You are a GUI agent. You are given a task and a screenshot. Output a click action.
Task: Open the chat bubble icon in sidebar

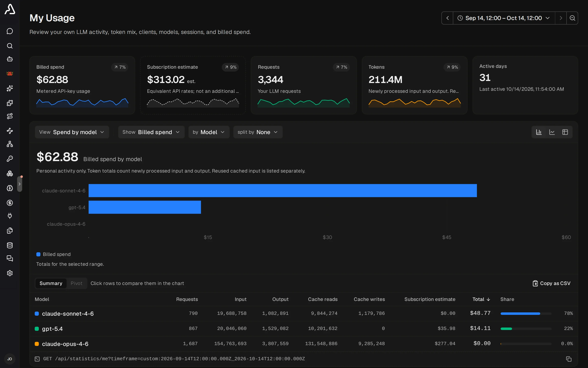coord(10,31)
